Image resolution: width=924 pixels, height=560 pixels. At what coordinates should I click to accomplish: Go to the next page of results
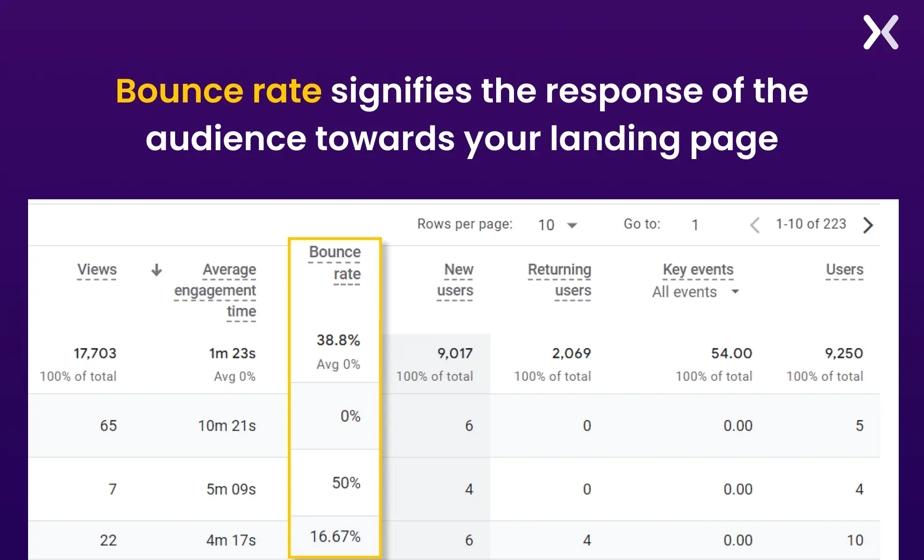coord(868,225)
